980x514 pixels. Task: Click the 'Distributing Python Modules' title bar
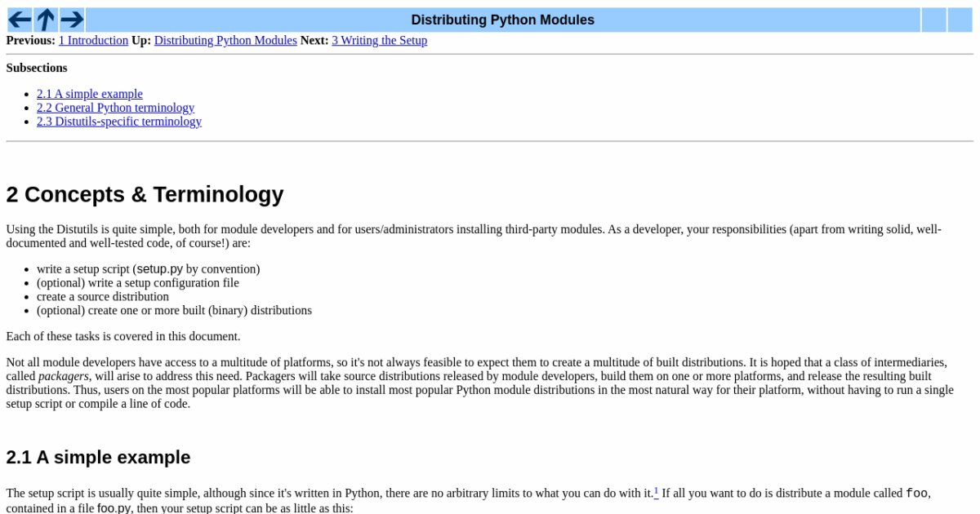point(502,20)
